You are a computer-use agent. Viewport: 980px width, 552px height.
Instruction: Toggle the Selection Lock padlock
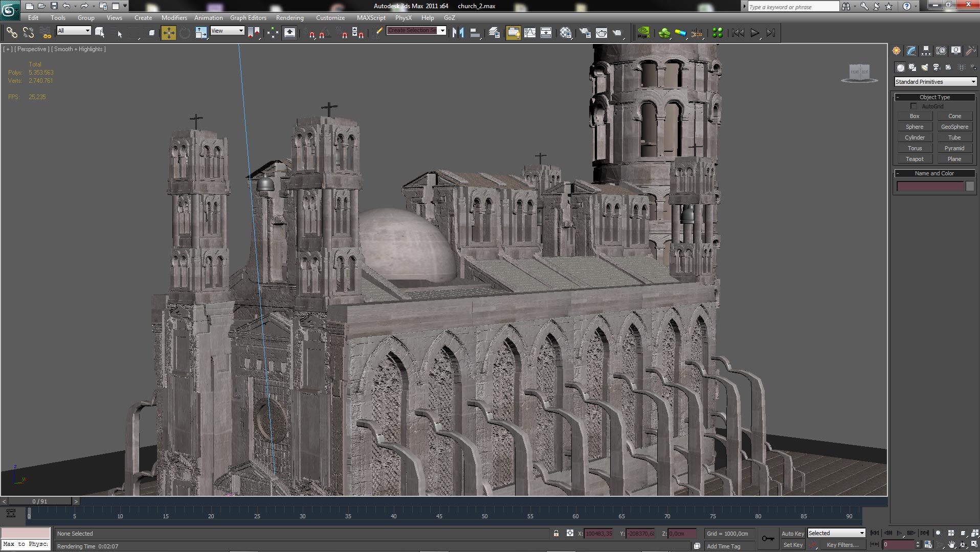556,533
